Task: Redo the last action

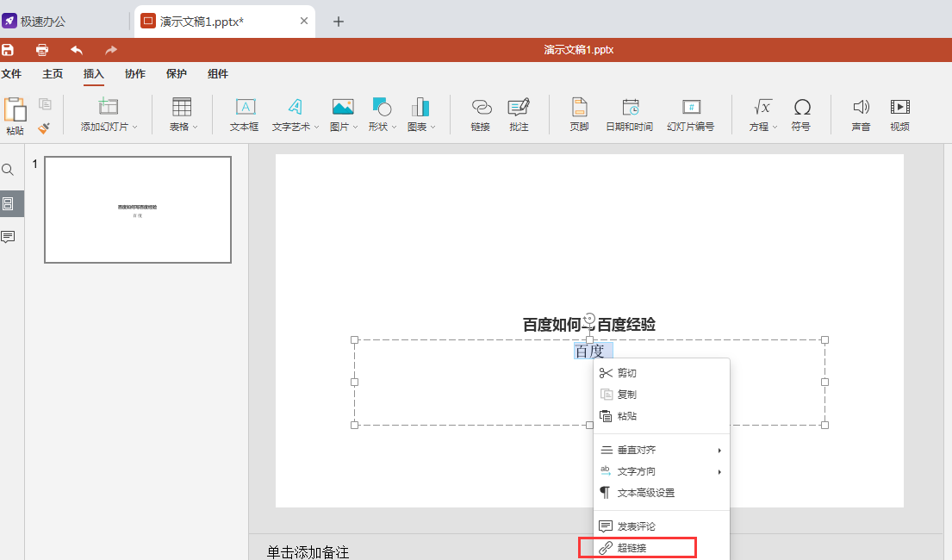Action: click(110, 50)
